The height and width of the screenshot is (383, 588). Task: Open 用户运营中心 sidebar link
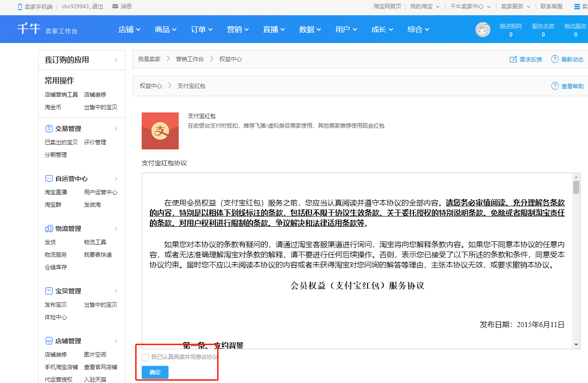tap(100, 192)
